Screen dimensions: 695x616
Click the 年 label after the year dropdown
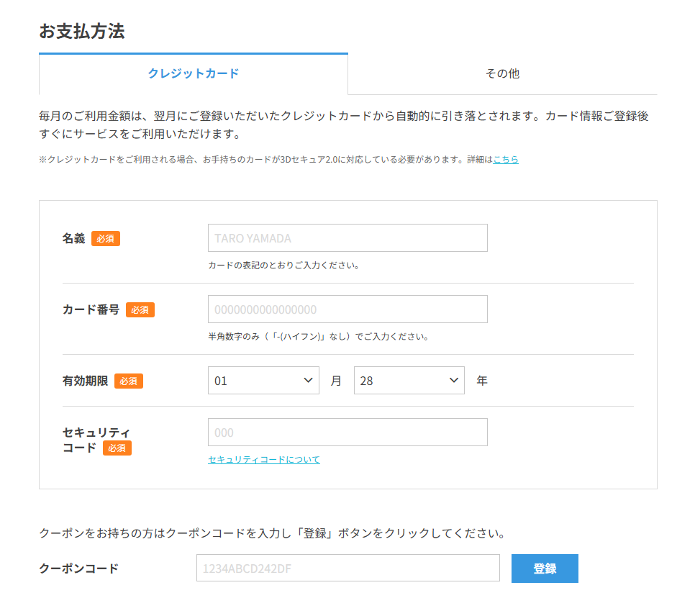pyautogui.click(x=481, y=380)
